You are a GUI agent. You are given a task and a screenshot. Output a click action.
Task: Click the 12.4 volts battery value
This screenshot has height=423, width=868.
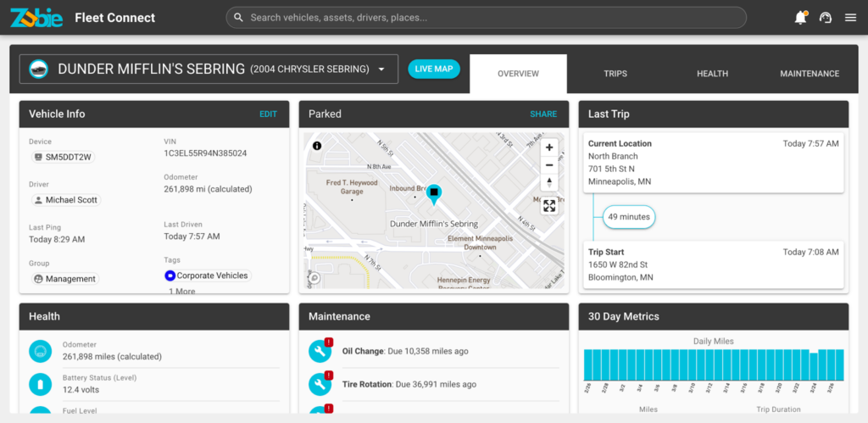click(81, 390)
